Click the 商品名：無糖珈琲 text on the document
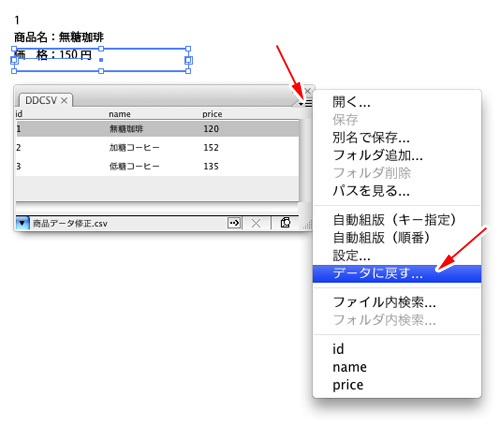 tap(59, 37)
